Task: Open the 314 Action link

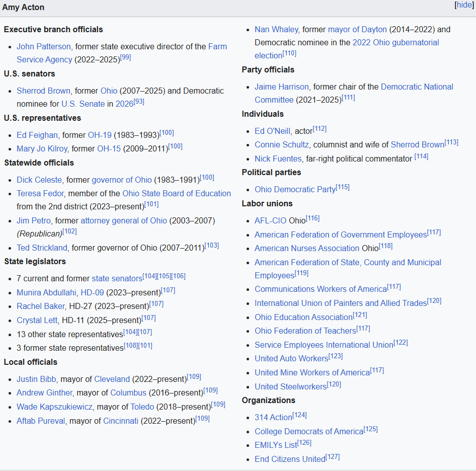Action: pos(273,418)
